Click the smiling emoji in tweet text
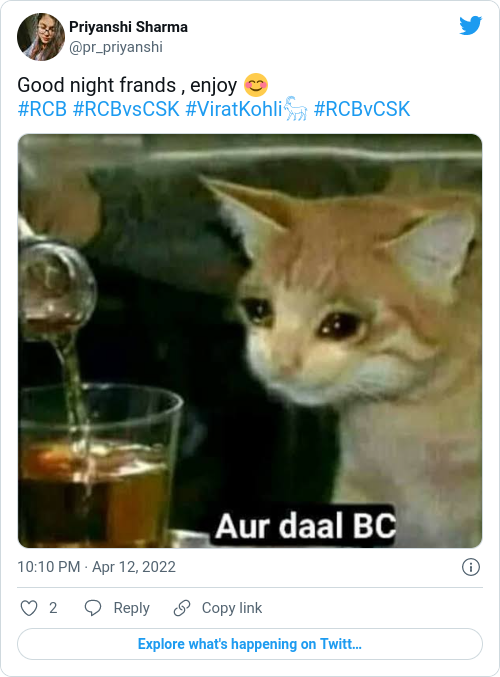The width and height of the screenshot is (500, 677). coord(256,85)
